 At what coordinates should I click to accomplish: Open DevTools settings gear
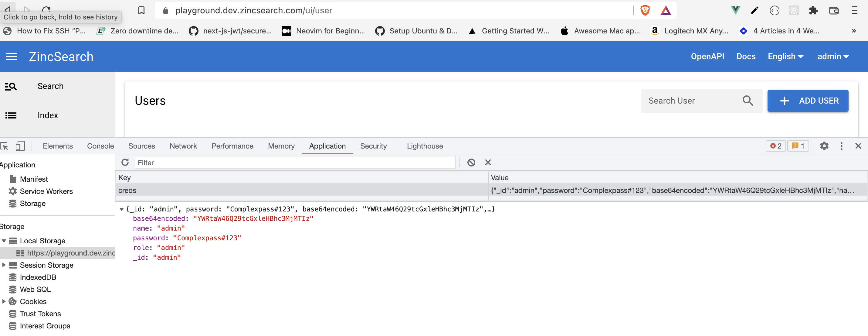824,146
